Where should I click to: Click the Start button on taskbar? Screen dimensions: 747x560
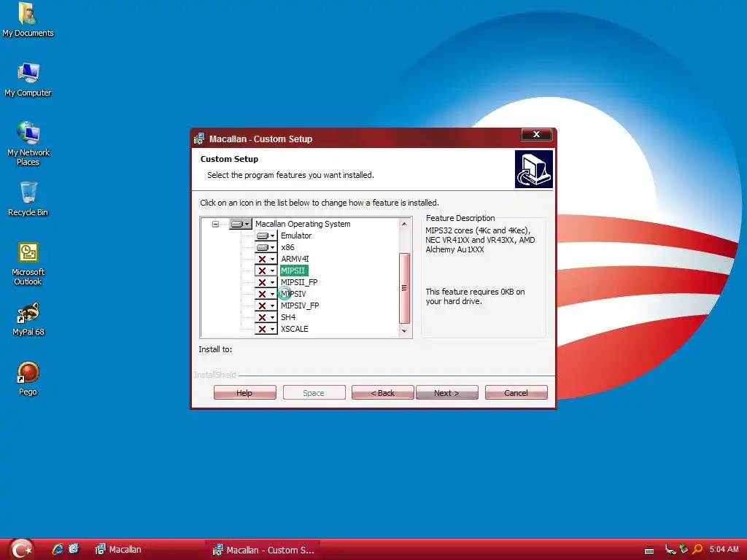21,550
